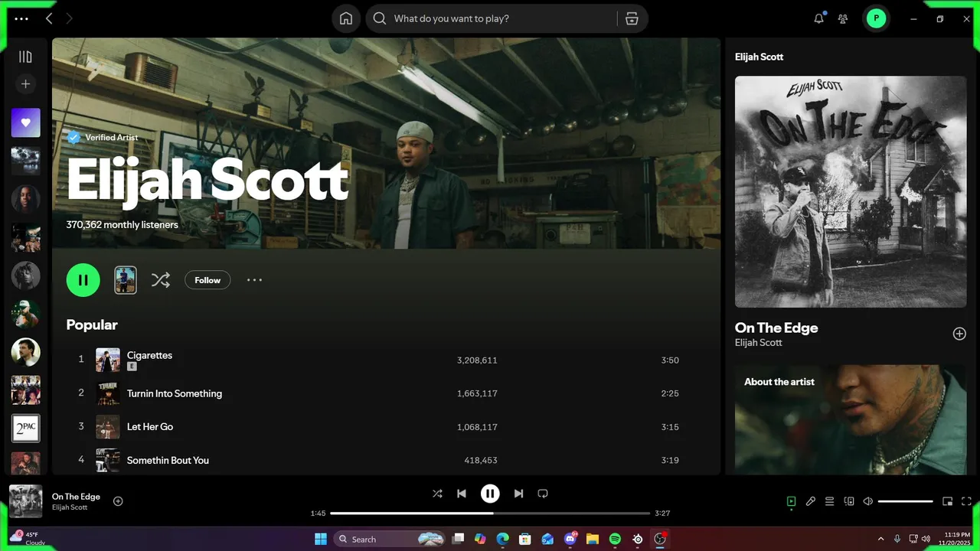Open lyrics with the microphone icon
Screen dimensions: 980x551
[811, 501]
